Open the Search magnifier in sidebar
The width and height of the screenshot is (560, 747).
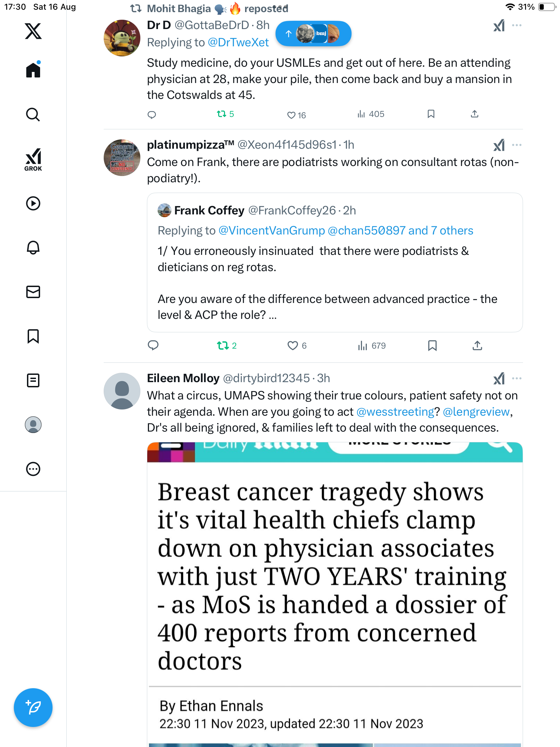click(33, 114)
